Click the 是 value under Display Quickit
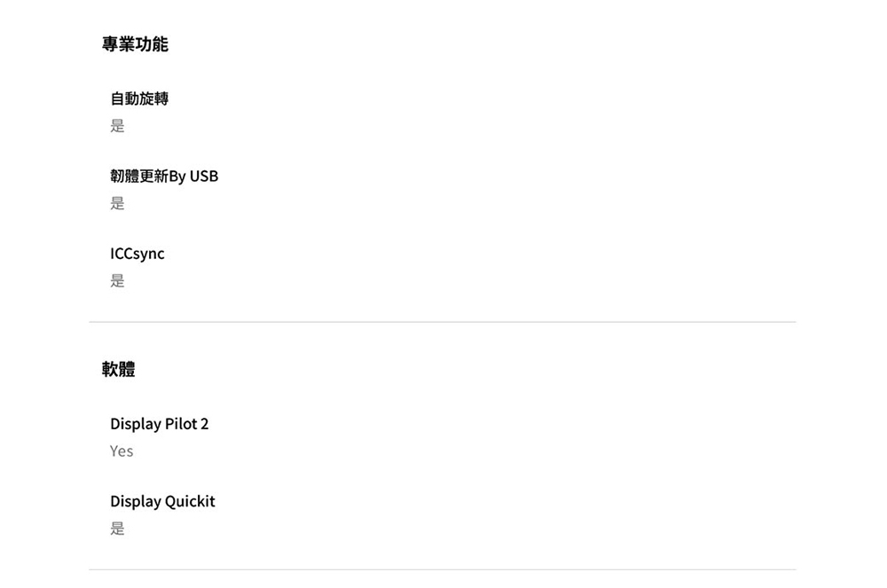This screenshot has width=887, height=588. pyautogui.click(x=117, y=529)
